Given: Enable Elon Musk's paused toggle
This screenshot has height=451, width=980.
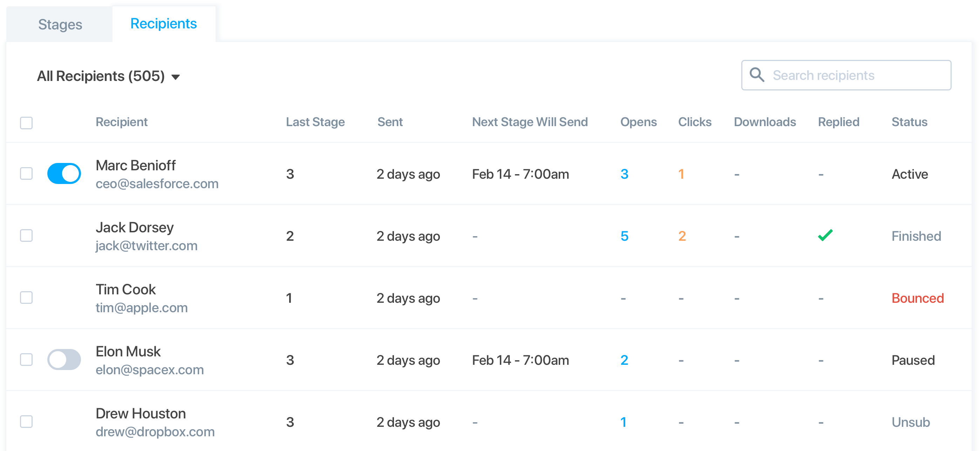Looking at the screenshot, I should click(64, 360).
